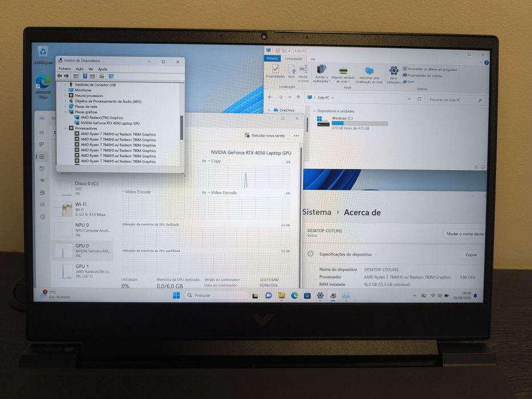Open Task Manager Processes page icon
Image resolution: width=532 pixels, height=399 pixels.
point(42,145)
